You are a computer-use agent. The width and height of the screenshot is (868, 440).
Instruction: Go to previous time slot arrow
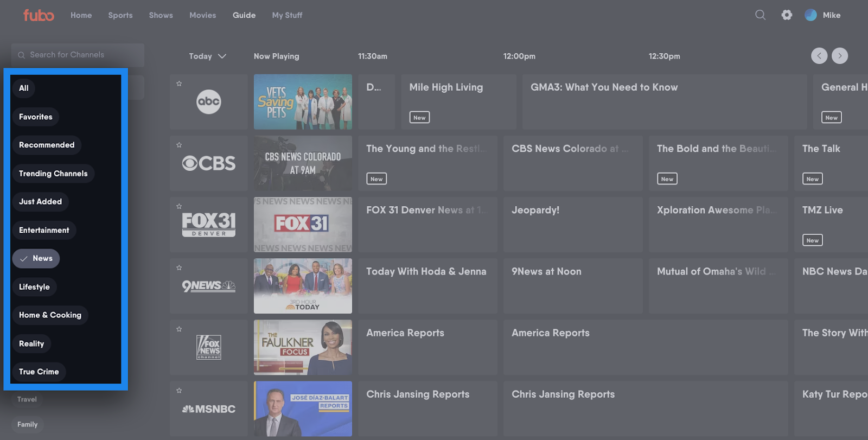819,56
